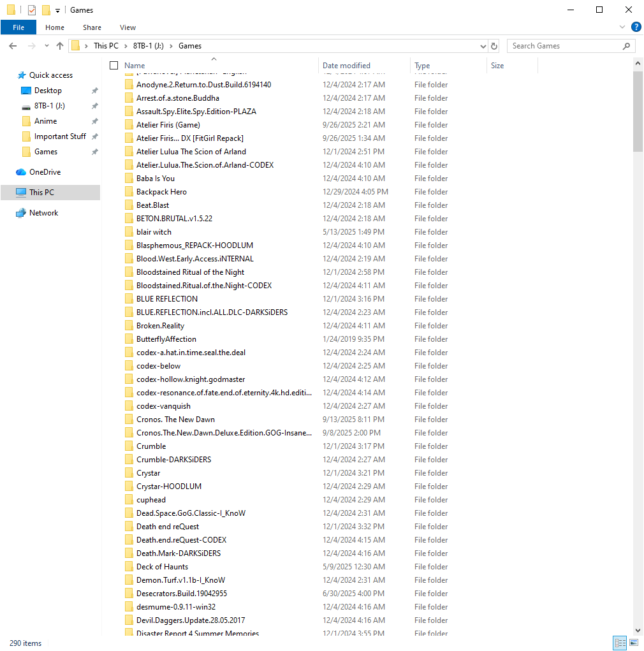Select Death end reQuest folder name

(x=168, y=527)
